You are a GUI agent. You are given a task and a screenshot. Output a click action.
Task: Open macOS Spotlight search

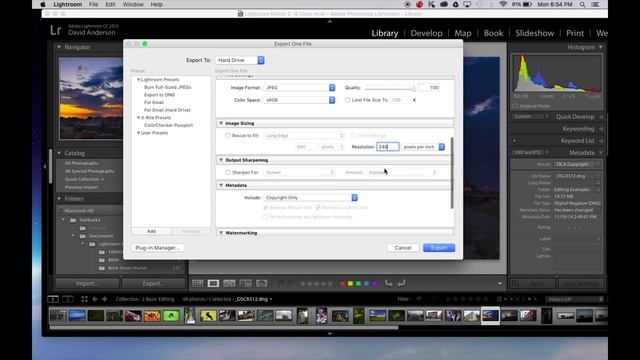coord(582,4)
